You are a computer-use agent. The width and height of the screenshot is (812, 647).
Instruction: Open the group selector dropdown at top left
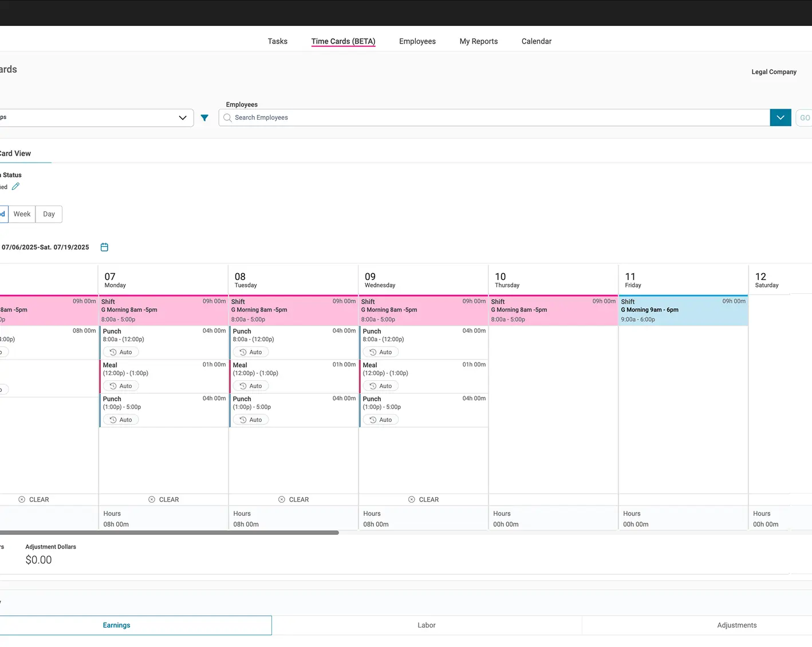pos(182,117)
